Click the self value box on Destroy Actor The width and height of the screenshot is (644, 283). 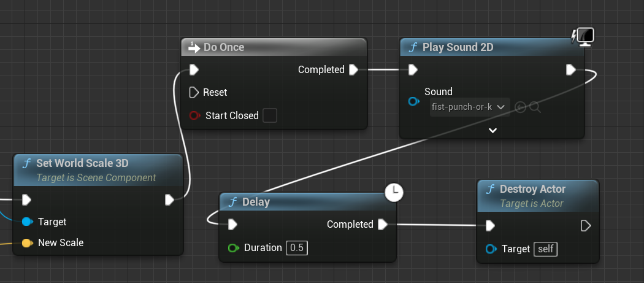545,249
